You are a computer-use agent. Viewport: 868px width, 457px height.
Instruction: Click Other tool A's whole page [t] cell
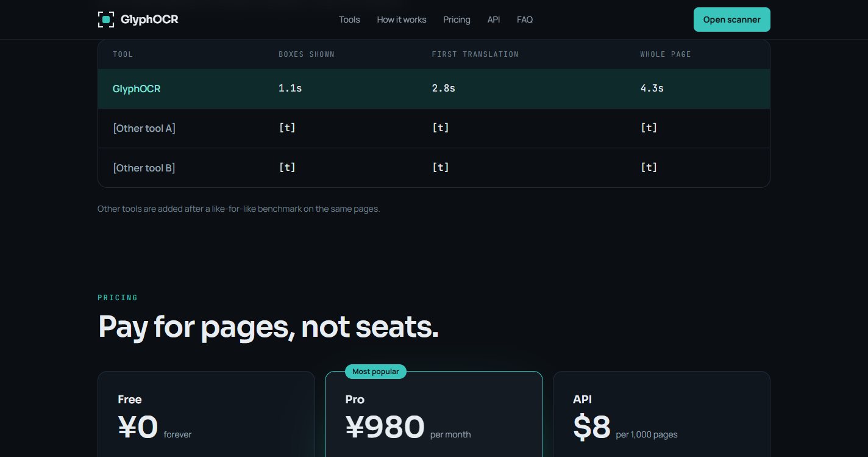click(x=649, y=128)
